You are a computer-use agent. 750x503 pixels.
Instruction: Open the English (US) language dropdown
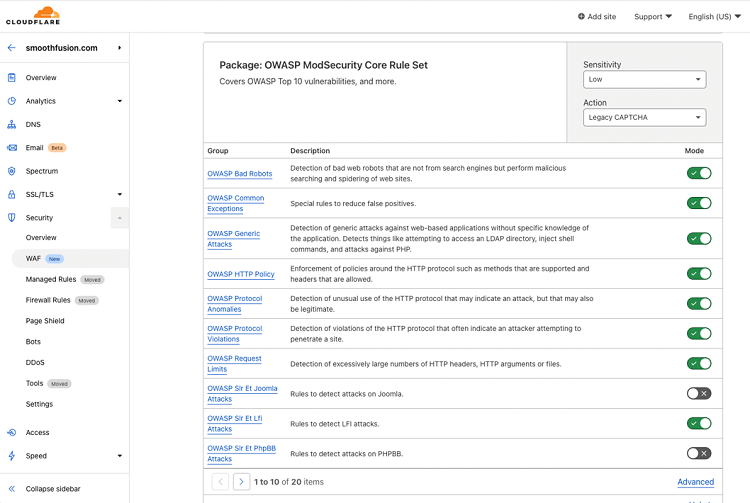click(715, 16)
